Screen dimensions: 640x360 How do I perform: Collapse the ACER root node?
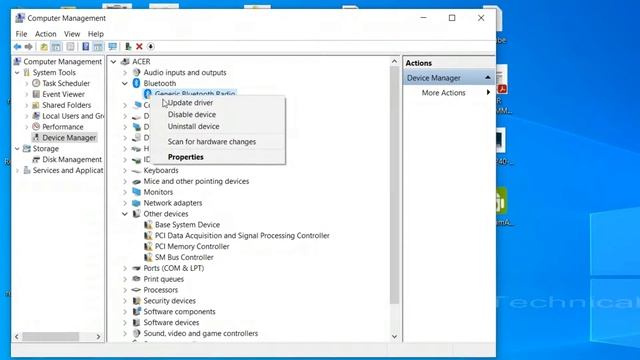(113, 62)
